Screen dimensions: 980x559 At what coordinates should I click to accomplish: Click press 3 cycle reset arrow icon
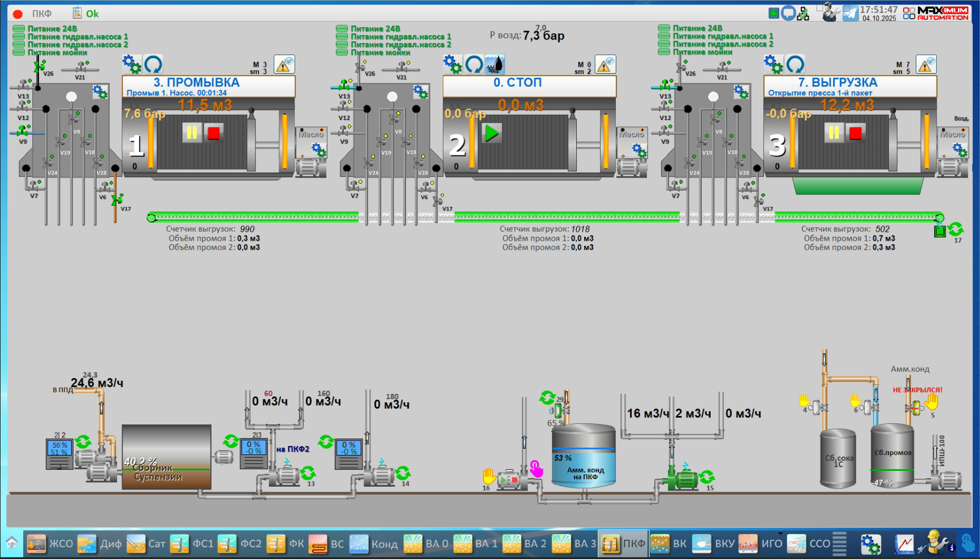795,64
